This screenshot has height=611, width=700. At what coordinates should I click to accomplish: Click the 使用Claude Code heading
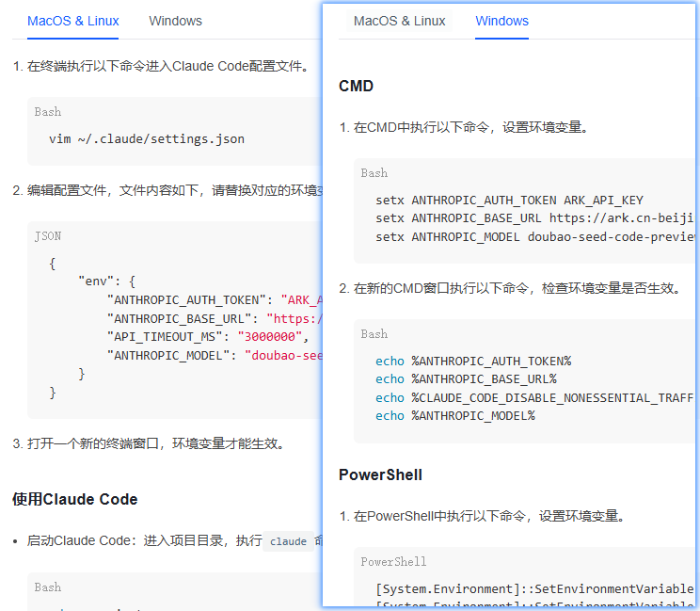(x=75, y=499)
